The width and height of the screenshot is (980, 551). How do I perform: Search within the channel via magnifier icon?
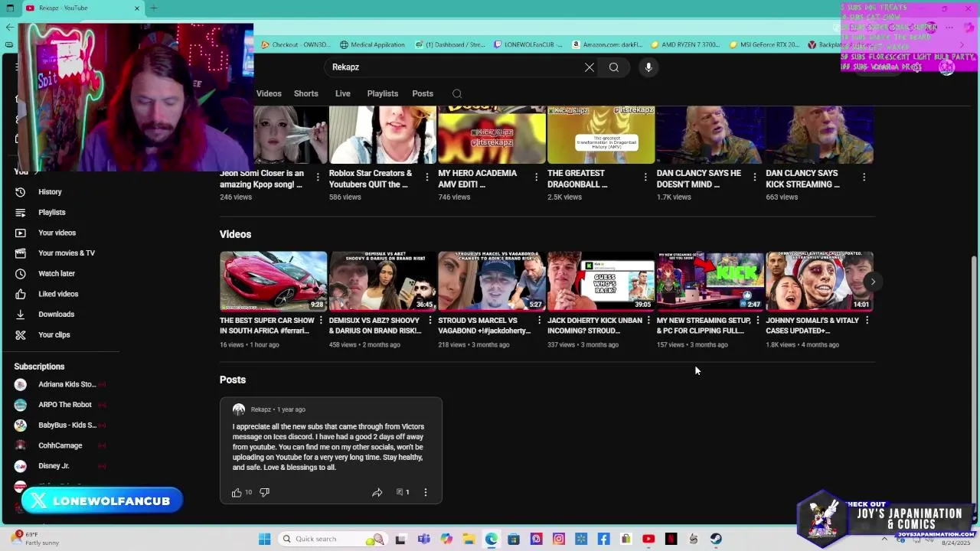point(457,93)
